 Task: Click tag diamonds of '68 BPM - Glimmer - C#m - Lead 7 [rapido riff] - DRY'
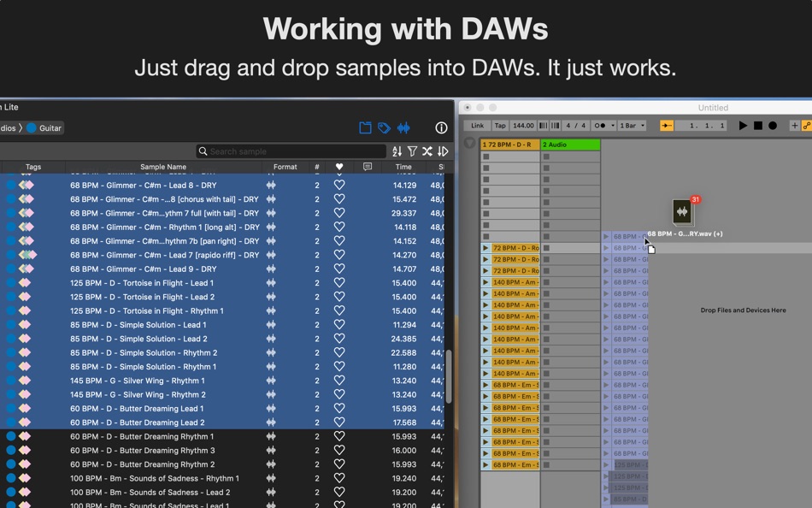point(27,255)
